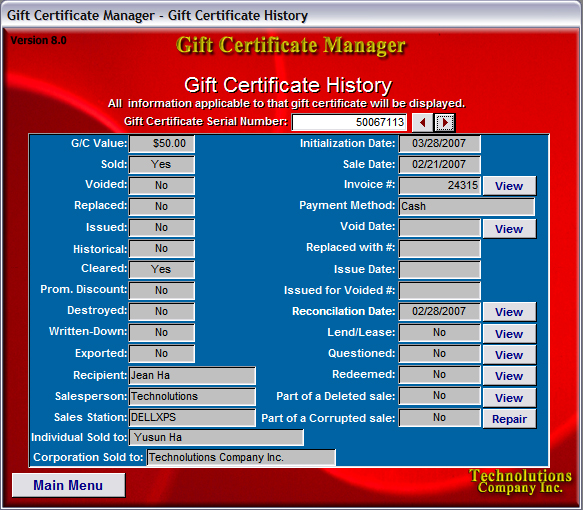
Task: Select the G/C Value field $50.00
Action: tap(161, 143)
